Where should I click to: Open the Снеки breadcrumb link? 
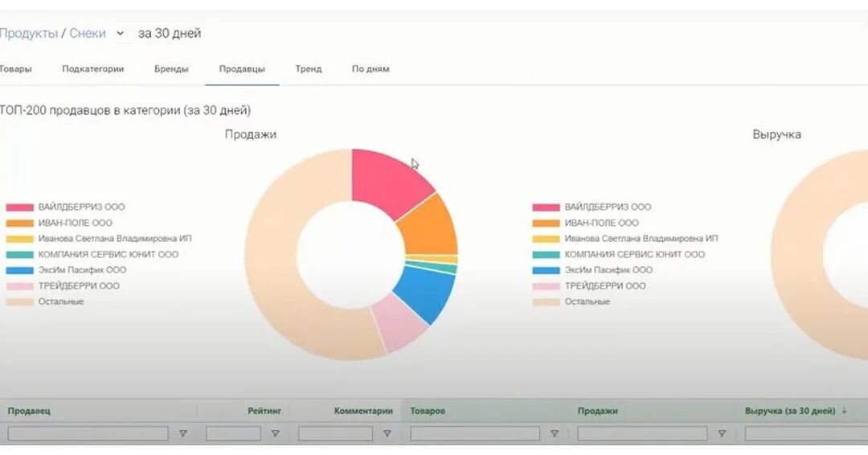tap(88, 33)
